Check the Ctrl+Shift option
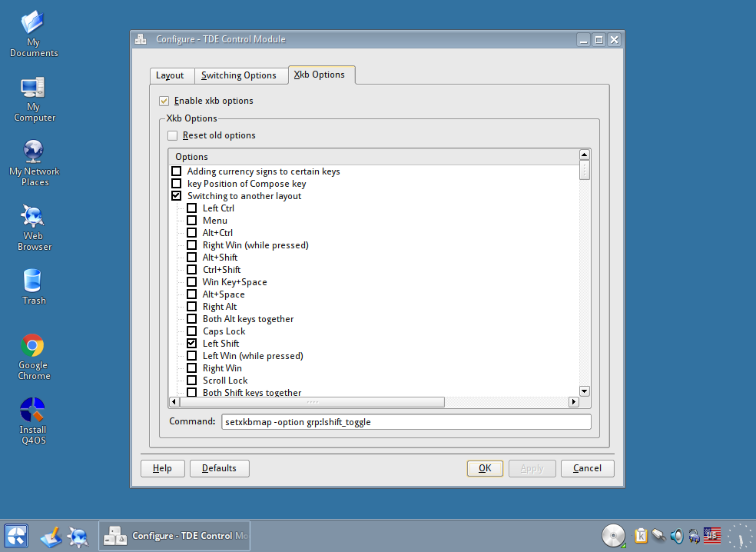The width and height of the screenshot is (756, 552). point(192,270)
